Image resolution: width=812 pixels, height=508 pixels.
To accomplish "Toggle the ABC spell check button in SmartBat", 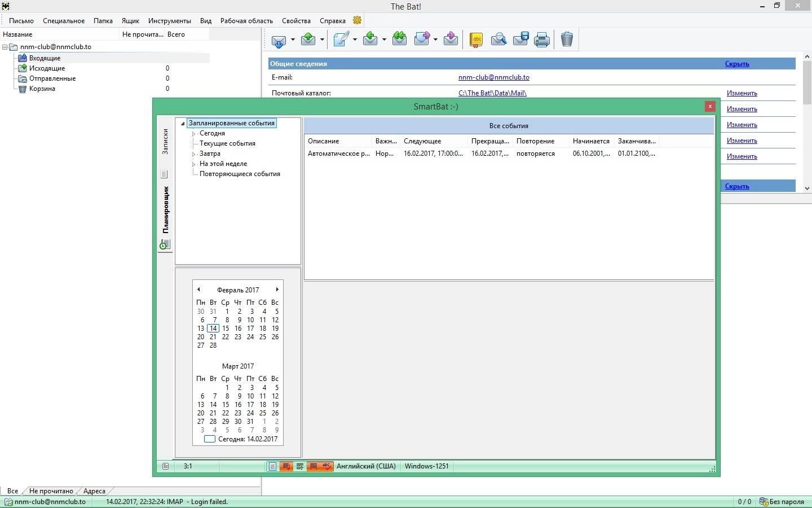I will pos(327,466).
